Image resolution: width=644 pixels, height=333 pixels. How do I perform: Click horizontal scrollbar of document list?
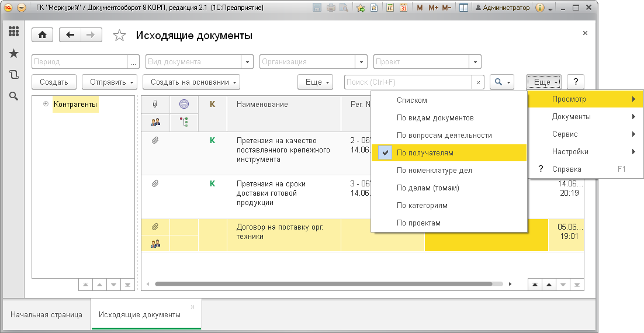[x=323, y=284]
